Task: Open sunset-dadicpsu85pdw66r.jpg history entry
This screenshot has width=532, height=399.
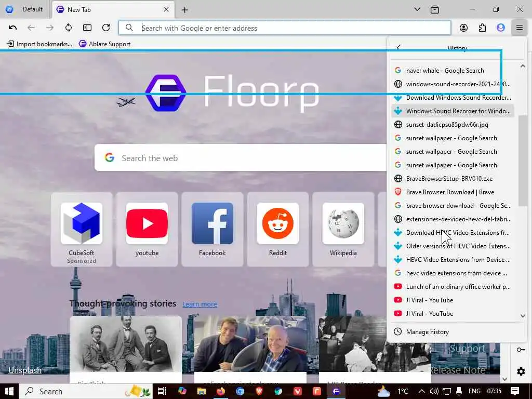Action: click(x=453, y=125)
